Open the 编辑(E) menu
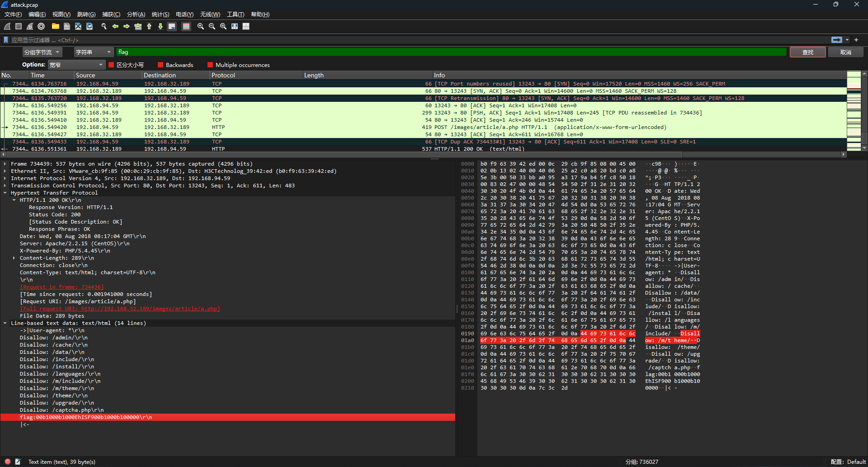 (37, 14)
